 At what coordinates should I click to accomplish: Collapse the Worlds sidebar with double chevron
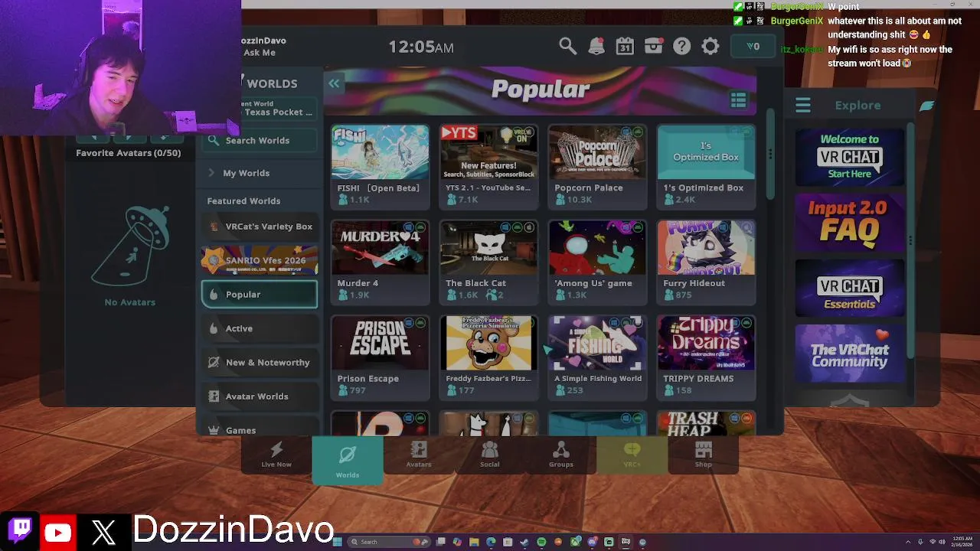click(334, 83)
